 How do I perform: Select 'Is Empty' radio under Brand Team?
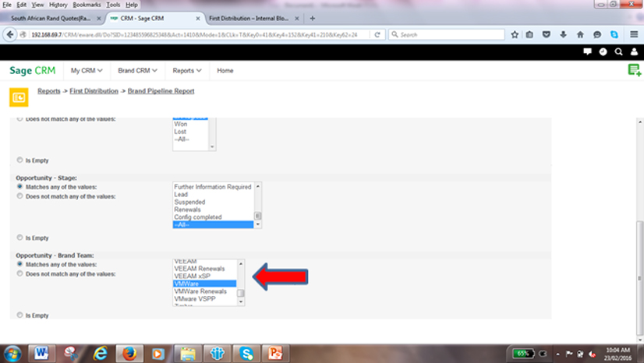point(19,315)
